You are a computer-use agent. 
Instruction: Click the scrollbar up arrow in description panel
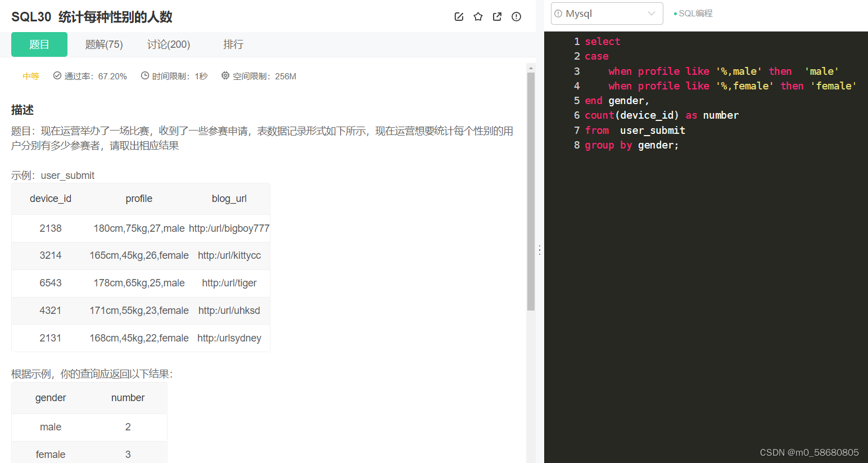point(531,68)
